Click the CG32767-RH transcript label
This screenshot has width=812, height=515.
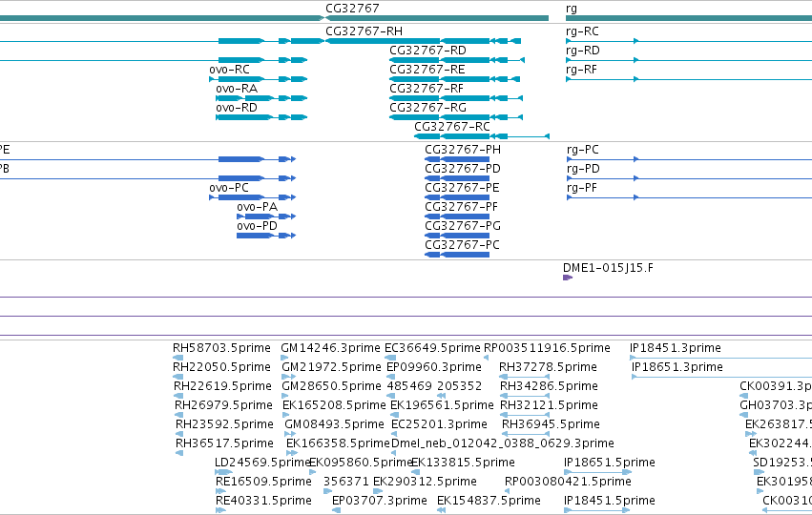coord(364,31)
